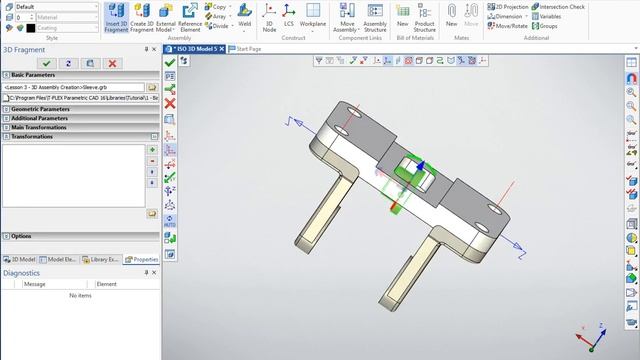This screenshot has height=360, width=640.
Task: Cancel with red X in 3D Fragment panel
Action: [112, 63]
